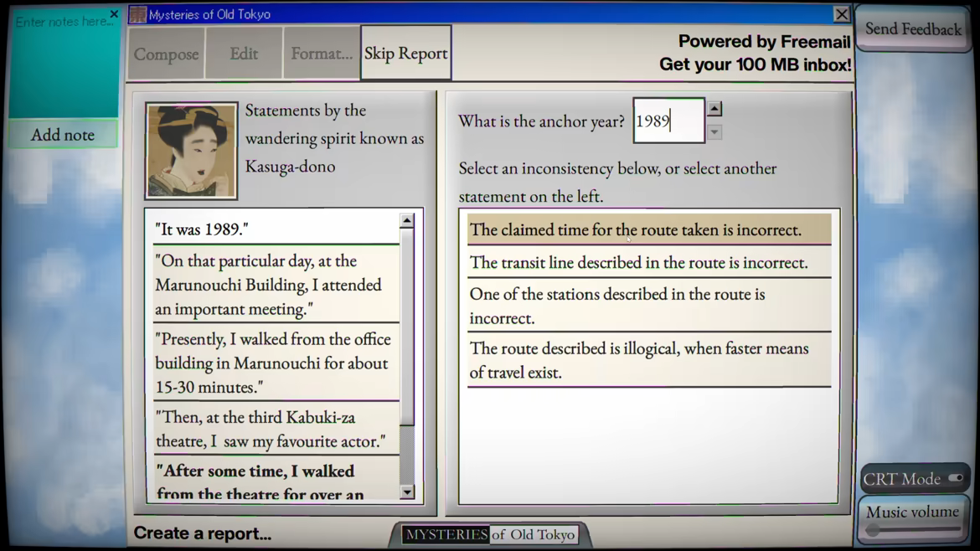Click the Mysteries of Old Tokyo logo
Image resolution: width=980 pixels, height=551 pixels.
[x=489, y=534]
